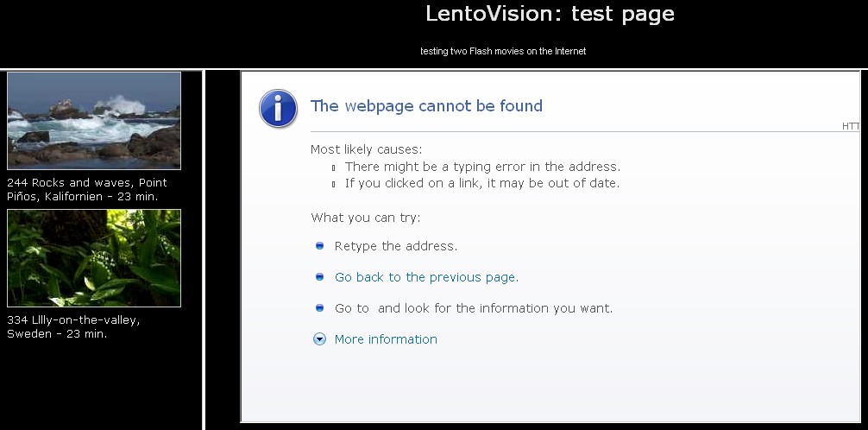Click the bullet beside Go back link
The height and width of the screenshot is (430, 868).
[319, 277]
